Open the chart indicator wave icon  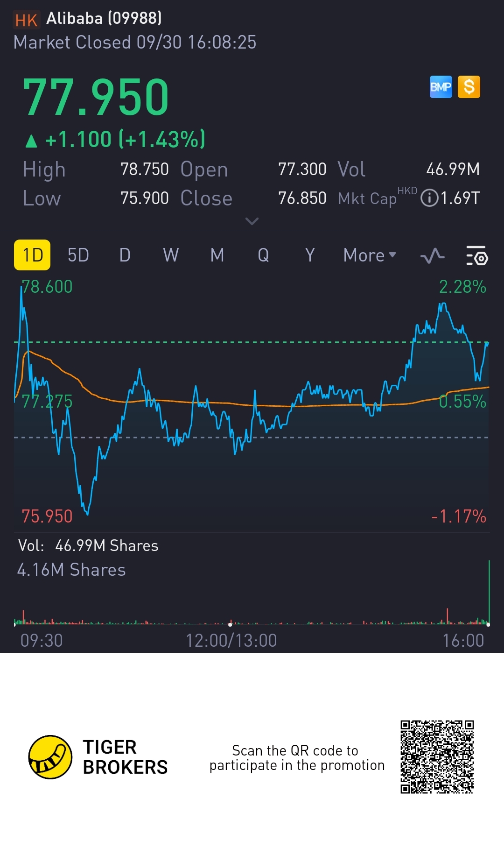click(432, 256)
